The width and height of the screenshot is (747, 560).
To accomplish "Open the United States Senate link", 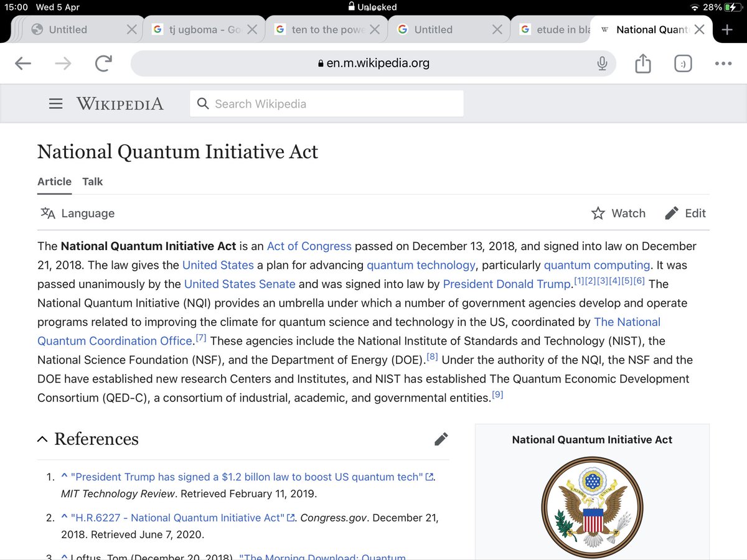I will (240, 284).
